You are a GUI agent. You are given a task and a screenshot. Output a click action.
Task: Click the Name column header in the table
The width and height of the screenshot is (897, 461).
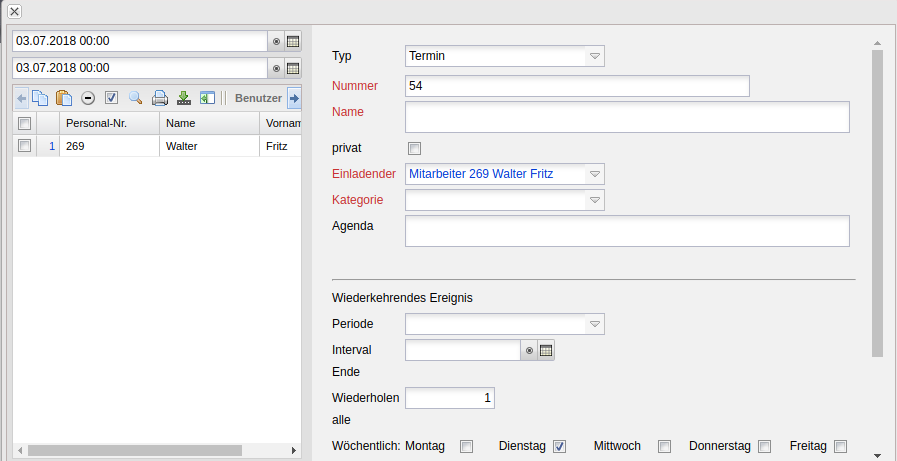[x=208, y=123]
